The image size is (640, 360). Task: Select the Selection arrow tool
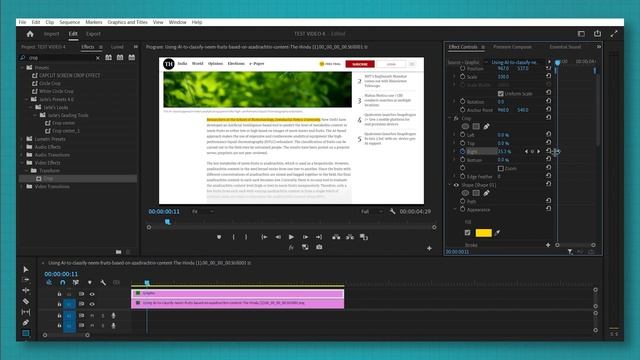pos(26,269)
